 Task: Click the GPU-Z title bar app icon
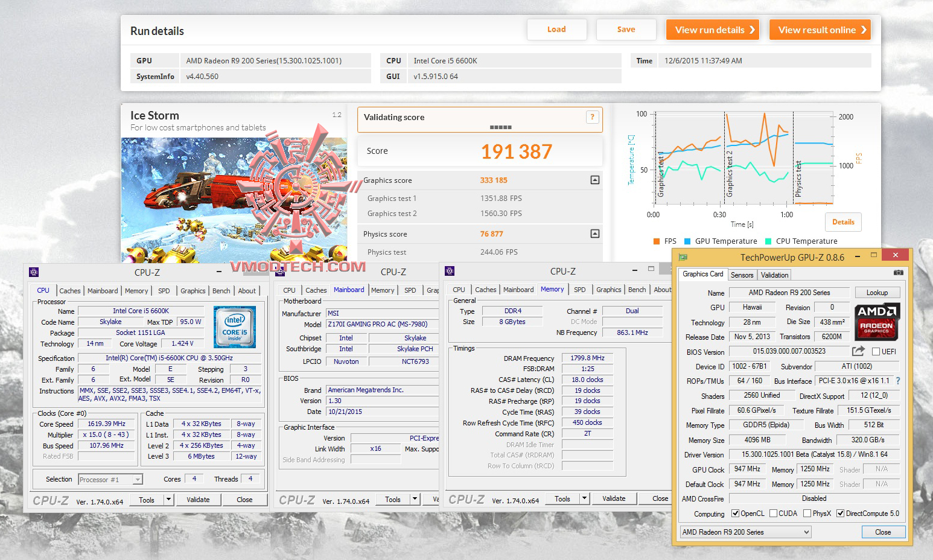(x=683, y=258)
